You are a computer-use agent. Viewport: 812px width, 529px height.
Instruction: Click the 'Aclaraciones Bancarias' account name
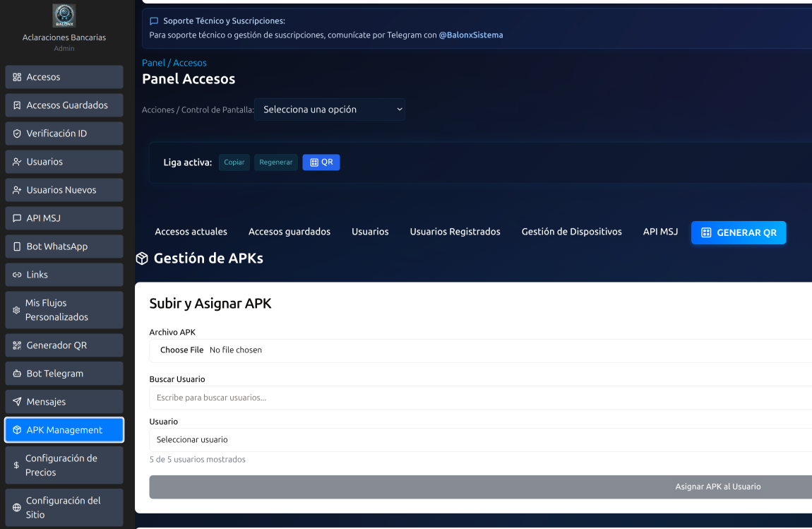pos(64,37)
